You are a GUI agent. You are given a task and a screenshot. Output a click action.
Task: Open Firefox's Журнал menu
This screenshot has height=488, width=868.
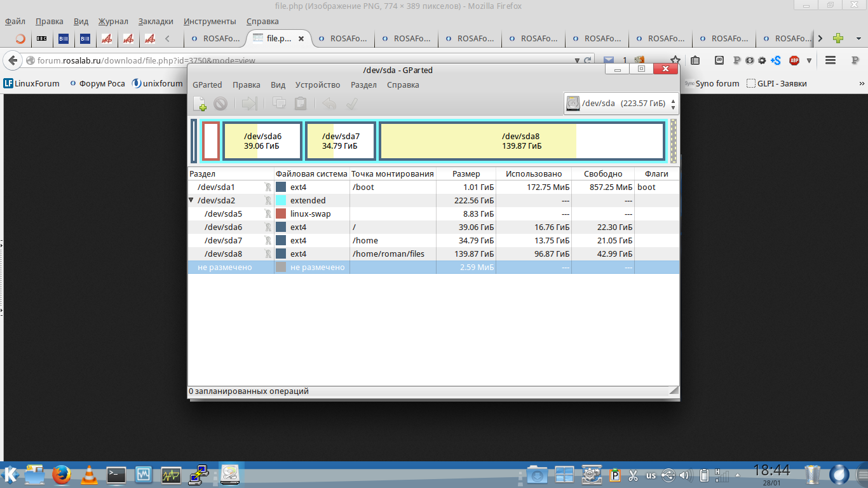click(x=113, y=22)
